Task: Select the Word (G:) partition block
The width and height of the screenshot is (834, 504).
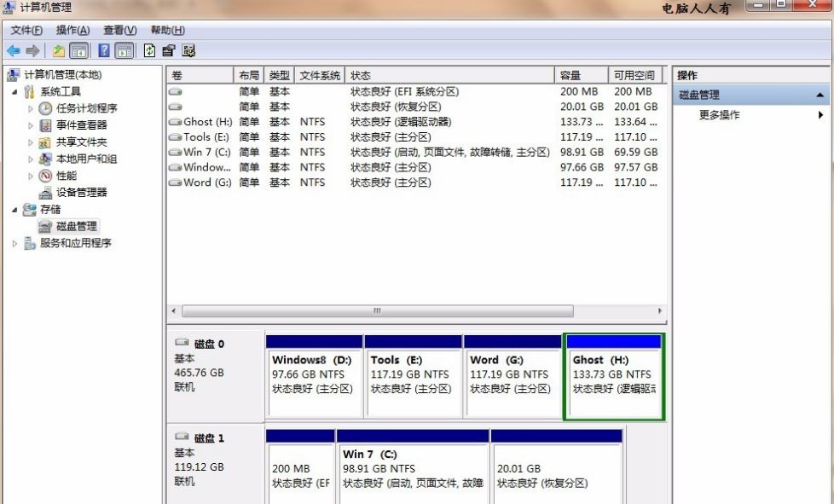Action: (513, 375)
